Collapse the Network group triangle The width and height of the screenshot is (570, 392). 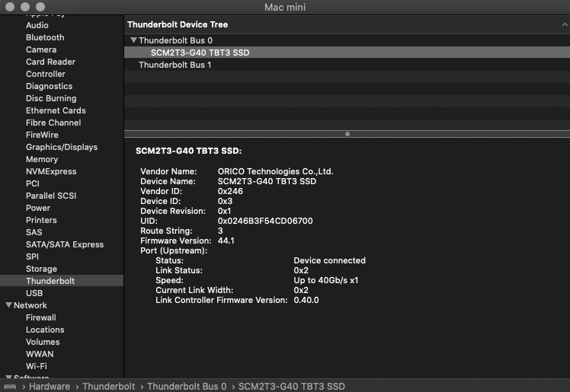point(8,305)
